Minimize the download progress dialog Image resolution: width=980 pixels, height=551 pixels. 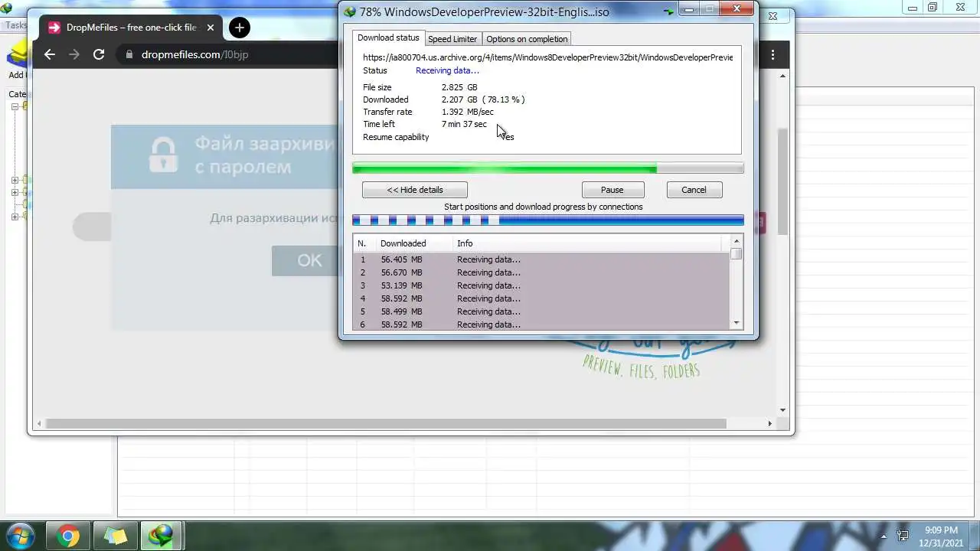click(689, 9)
